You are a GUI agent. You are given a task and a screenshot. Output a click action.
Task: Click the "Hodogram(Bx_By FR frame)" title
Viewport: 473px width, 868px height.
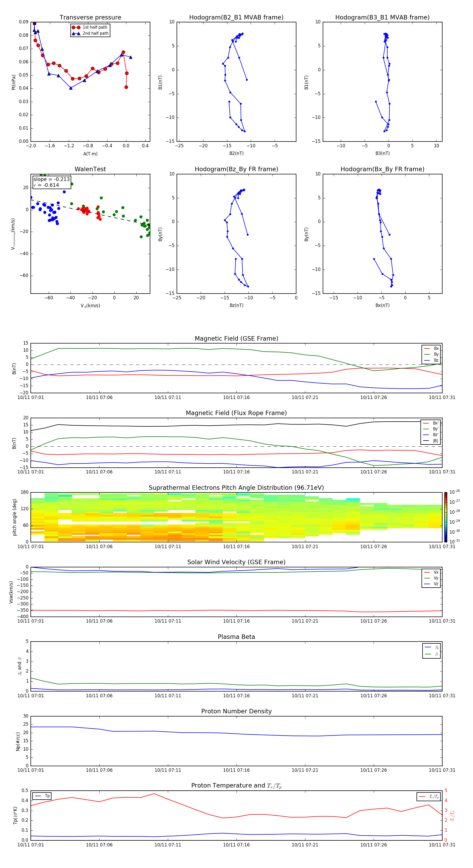(382, 169)
